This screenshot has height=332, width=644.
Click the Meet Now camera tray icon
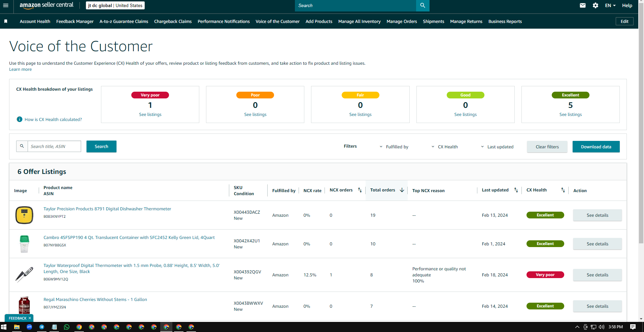(585, 327)
